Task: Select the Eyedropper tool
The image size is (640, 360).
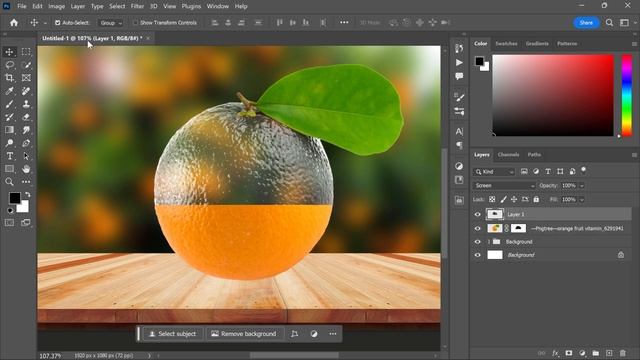Action: click(9, 91)
